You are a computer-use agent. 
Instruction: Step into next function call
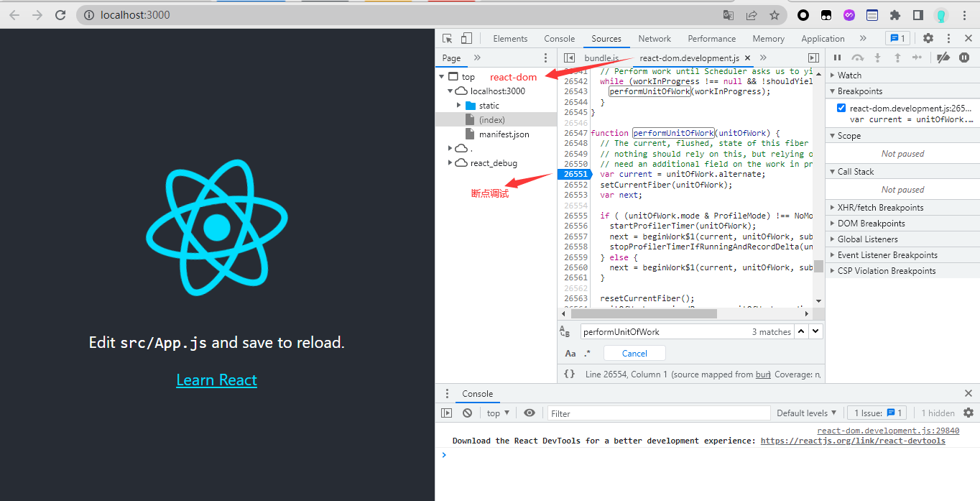point(877,58)
